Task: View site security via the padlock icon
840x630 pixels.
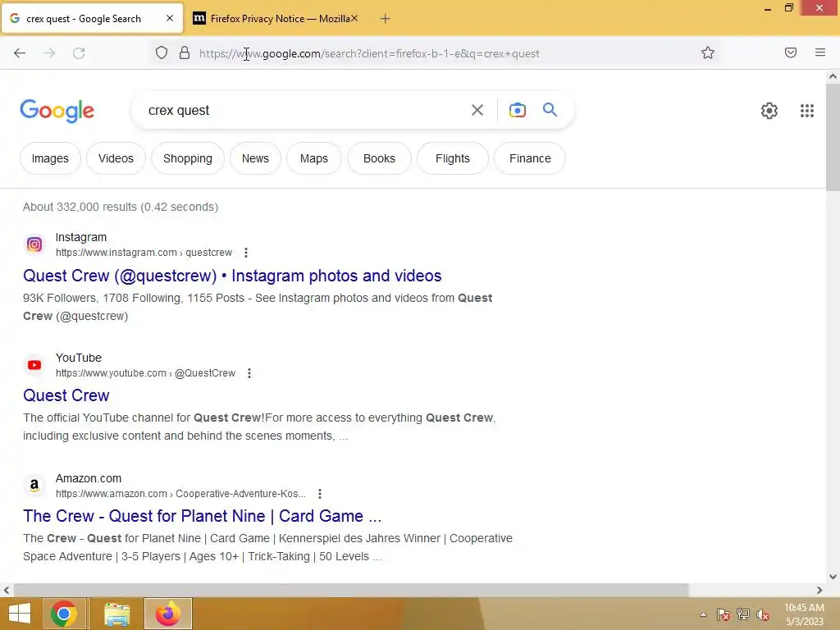Action: (185, 53)
